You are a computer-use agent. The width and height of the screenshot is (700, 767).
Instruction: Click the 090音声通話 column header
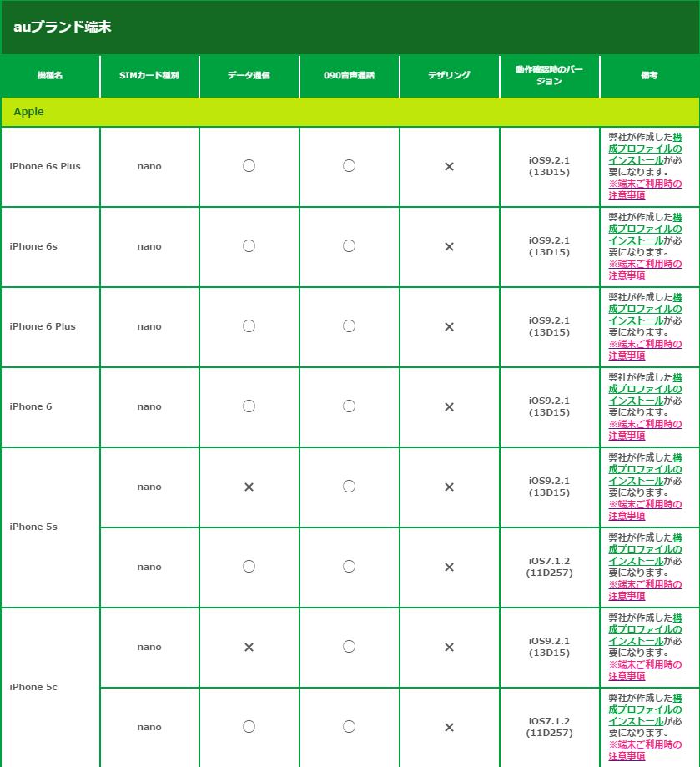click(x=350, y=76)
